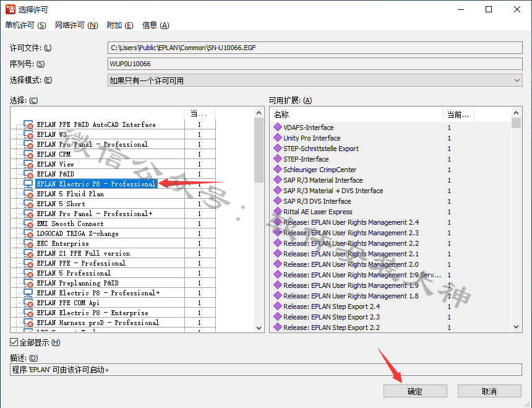Click the EPLAN PPE COM Api license icon
The width and height of the screenshot is (532, 408).
28,303
